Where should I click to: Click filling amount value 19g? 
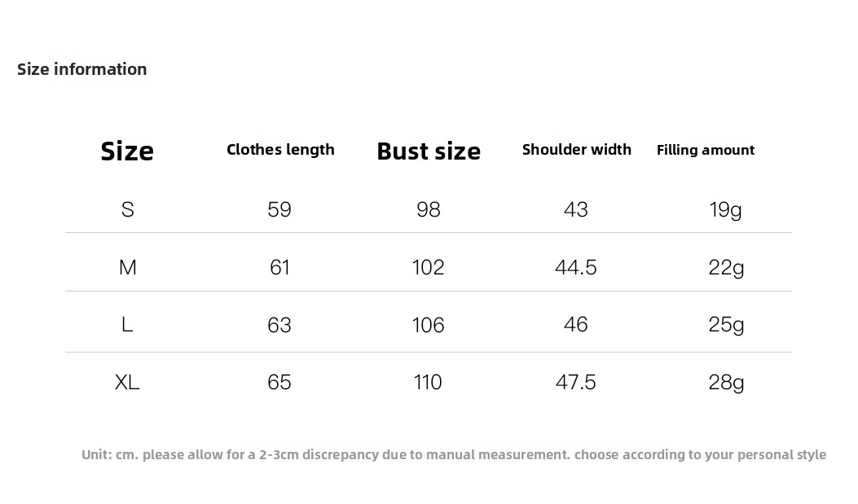pyautogui.click(x=725, y=210)
